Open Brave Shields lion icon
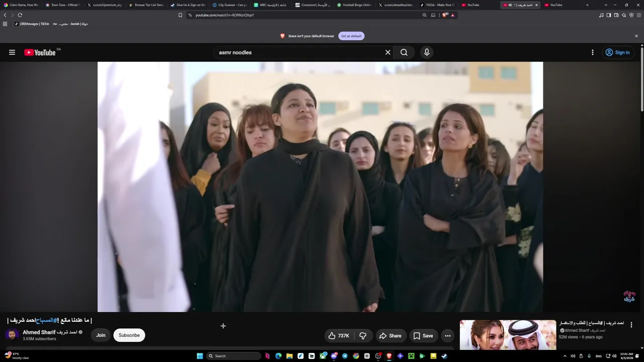This screenshot has width=644, height=362. click(445, 15)
